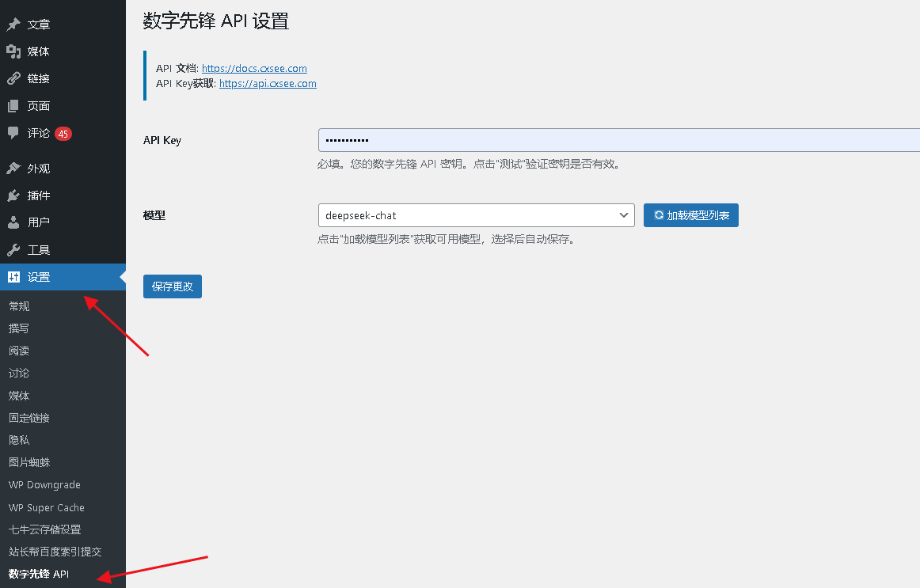Select 站长帮百度索引提交 in settings submenu
The width and height of the screenshot is (920, 588).
55,552
